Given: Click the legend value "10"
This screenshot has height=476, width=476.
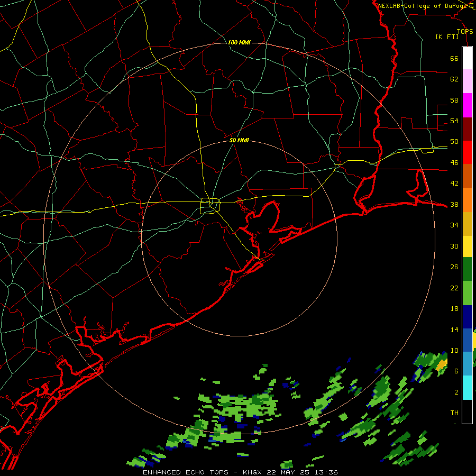Looking at the screenshot, I should (454, 351).
